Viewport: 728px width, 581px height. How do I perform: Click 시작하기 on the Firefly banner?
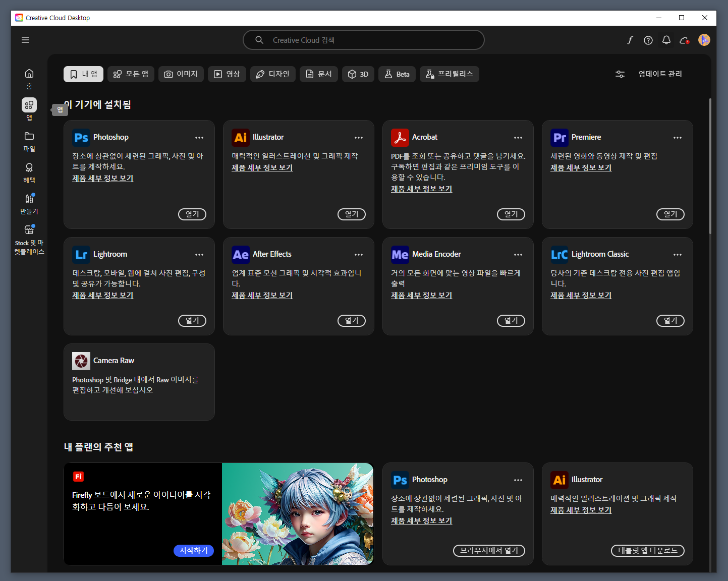[x=194, y=551]
